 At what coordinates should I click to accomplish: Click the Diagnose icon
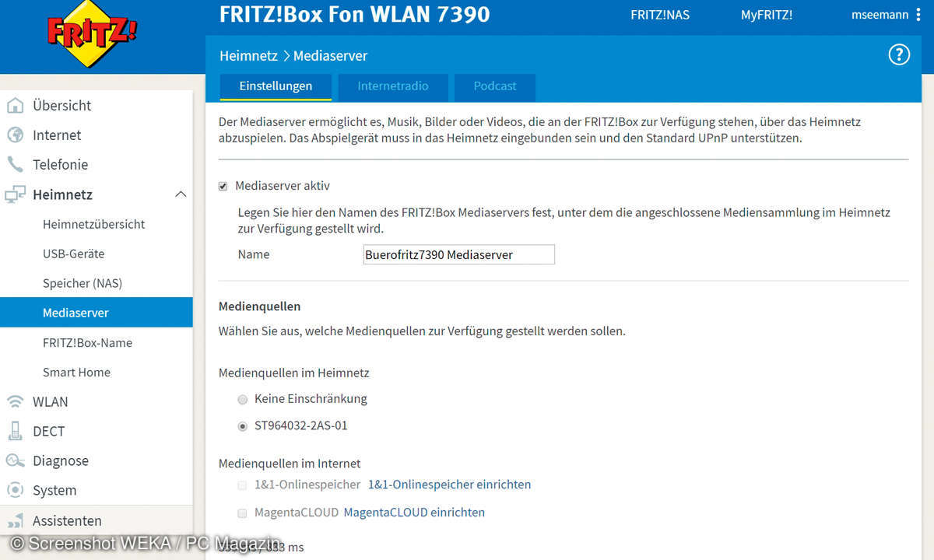[x=16, y=460]
